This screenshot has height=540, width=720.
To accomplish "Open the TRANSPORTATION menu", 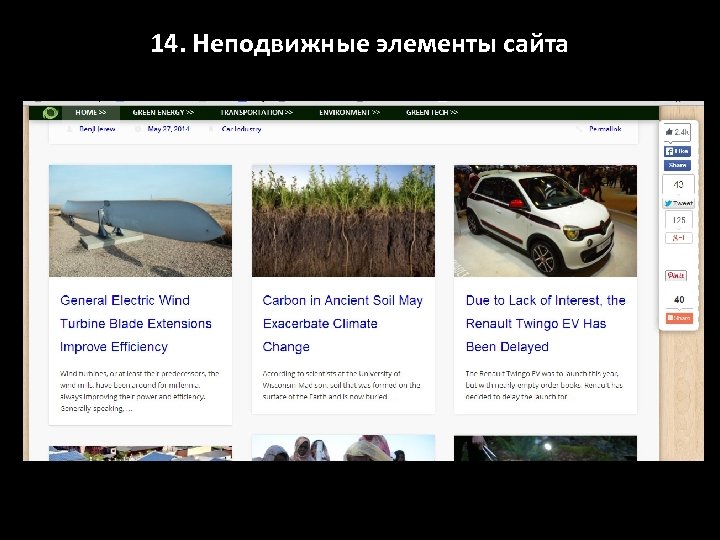I will (256, 112).
